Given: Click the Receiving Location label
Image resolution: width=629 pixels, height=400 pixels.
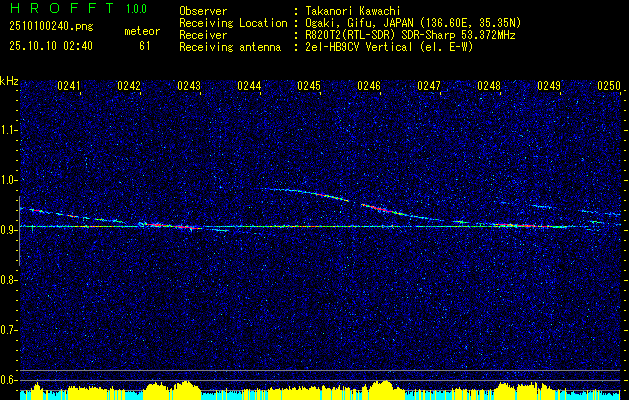Looking at the screenshot, I should 233,23.
